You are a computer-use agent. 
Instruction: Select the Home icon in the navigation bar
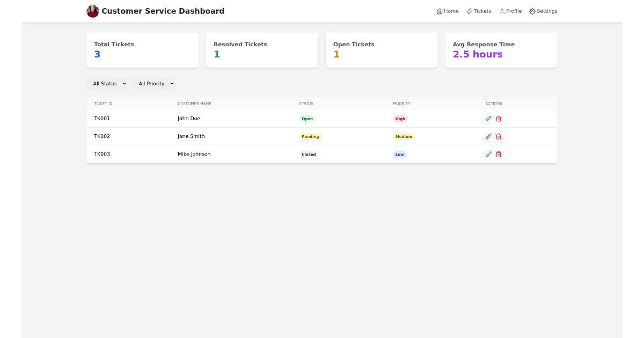(x=438, y=11)
